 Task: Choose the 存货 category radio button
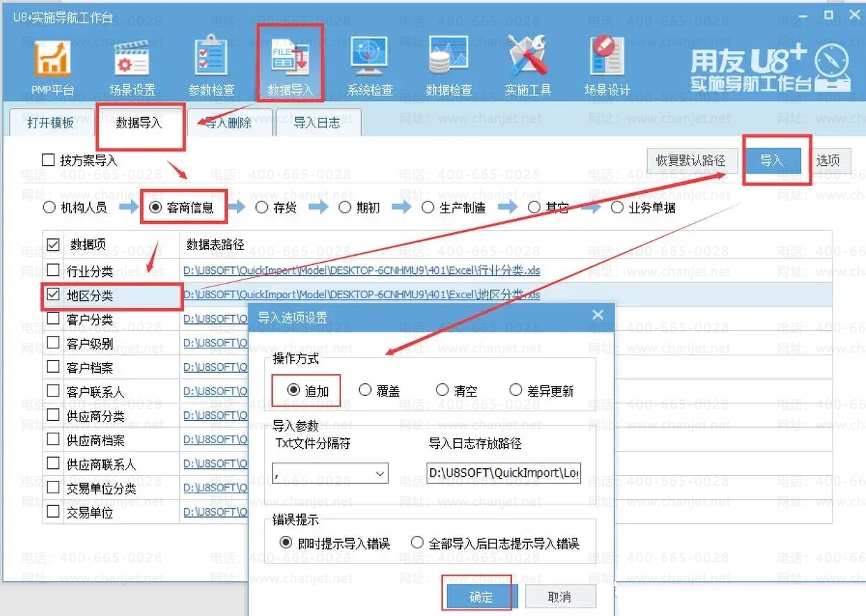point(261,208)
